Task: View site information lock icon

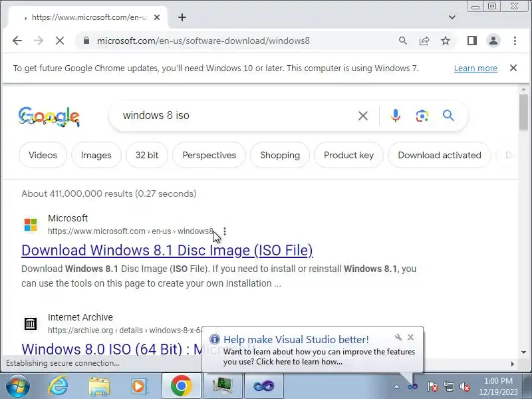Action: 86,41
